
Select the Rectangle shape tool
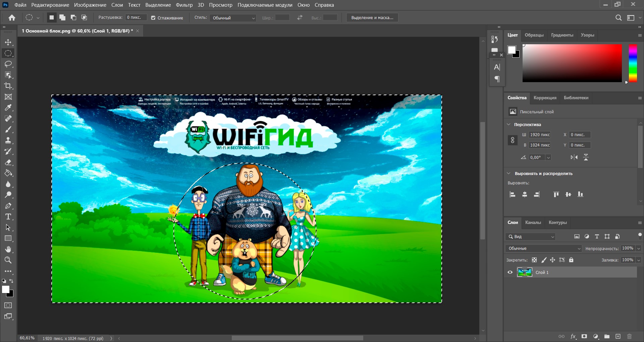tap(8, 238)
